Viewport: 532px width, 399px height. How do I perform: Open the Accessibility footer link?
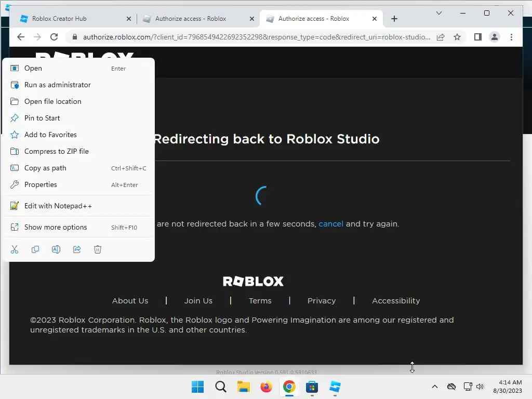pos(396,301)
